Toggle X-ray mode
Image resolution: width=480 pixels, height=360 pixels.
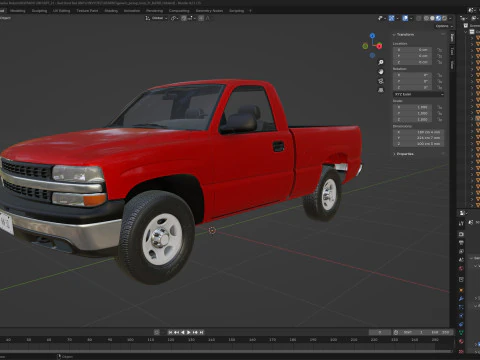pyautogui.click(x=419, y=18)
